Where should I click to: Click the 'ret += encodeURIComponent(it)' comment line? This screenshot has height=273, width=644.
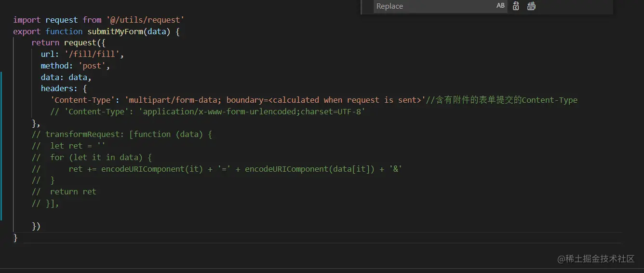(217, 169)
